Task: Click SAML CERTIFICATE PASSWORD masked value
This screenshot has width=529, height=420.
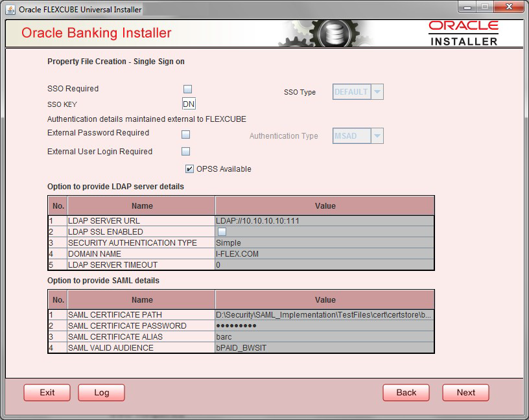Action: click(x=324, y=325)
